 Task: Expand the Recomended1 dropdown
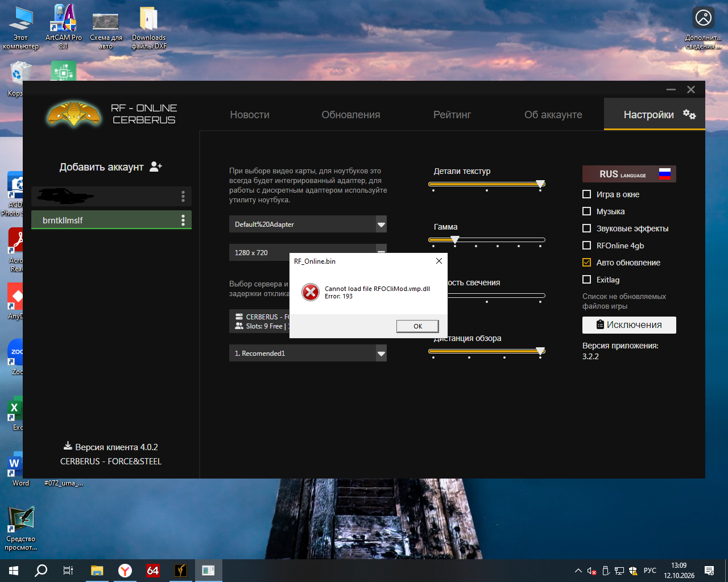[308, 353]
